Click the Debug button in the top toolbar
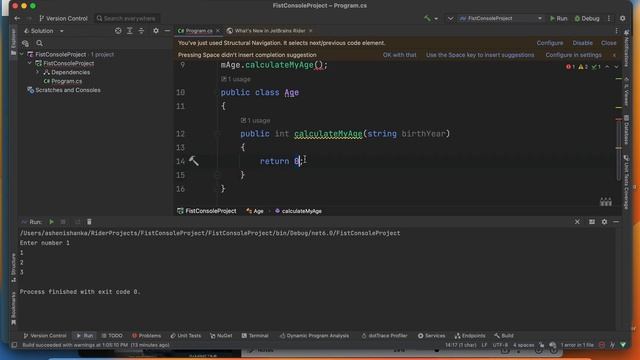The height and width of the screenshot is (360, 640). (587, 18)
